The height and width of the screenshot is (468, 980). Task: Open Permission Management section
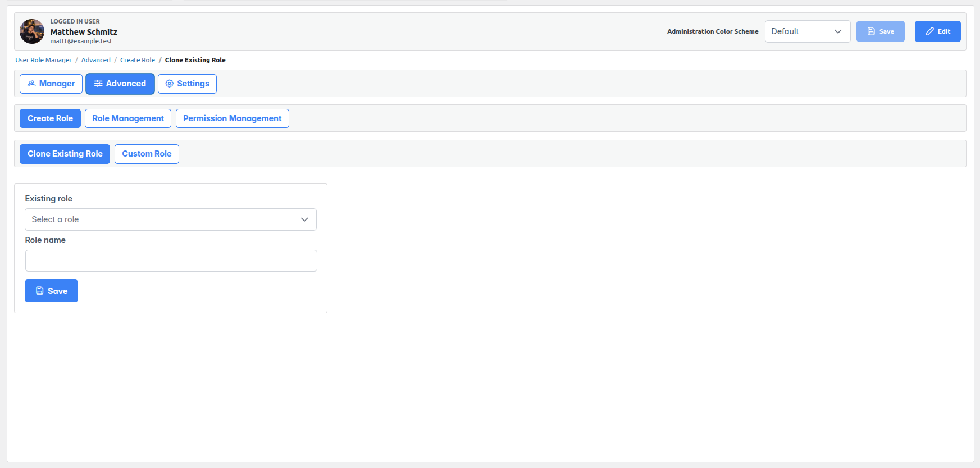[233, 118]
